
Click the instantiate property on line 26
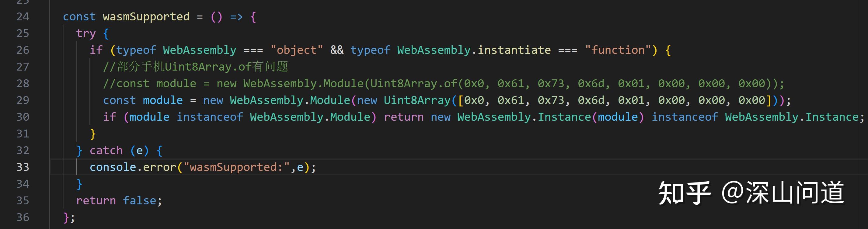click(x=514, y=50)
